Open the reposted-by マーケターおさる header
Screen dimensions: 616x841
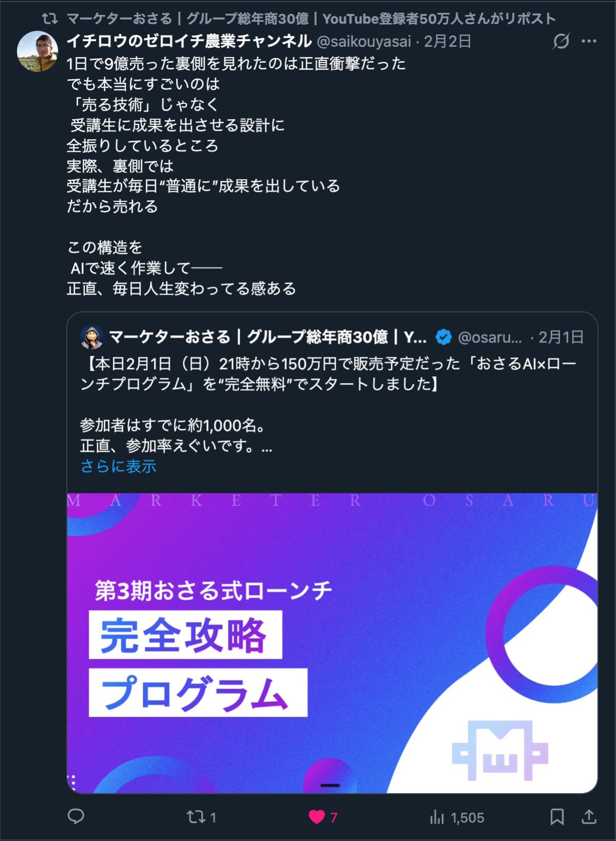coord(311,19)
